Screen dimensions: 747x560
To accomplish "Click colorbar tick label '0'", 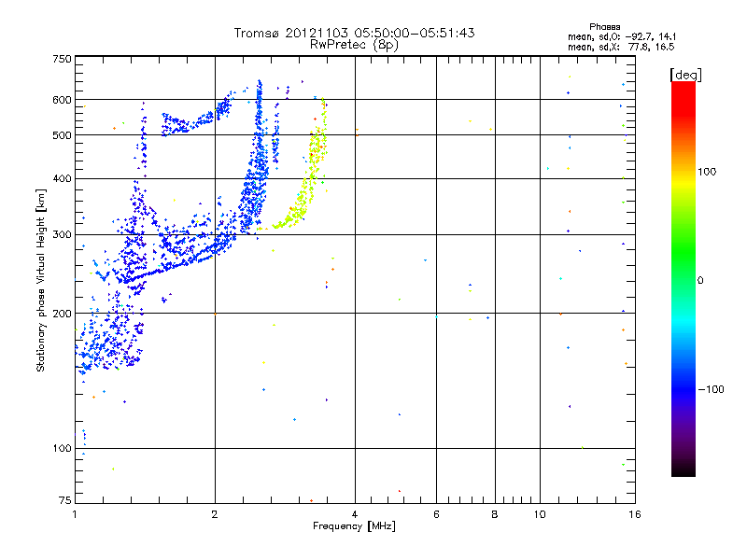I will click(699, 281).
